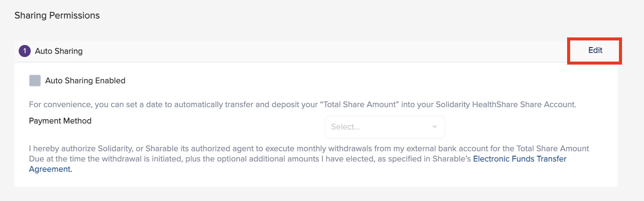Image resolution: width=644 pixels, height=201 pixels.
Task: Click the 'Auto Sharing Enabled' checkbox label
Action: pos(85,81)
